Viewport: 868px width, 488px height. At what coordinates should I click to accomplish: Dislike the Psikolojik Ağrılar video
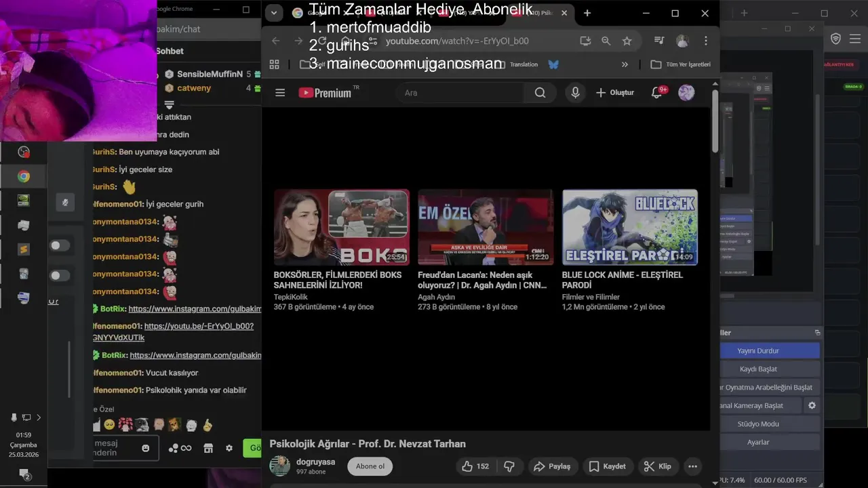coord(509,466)
